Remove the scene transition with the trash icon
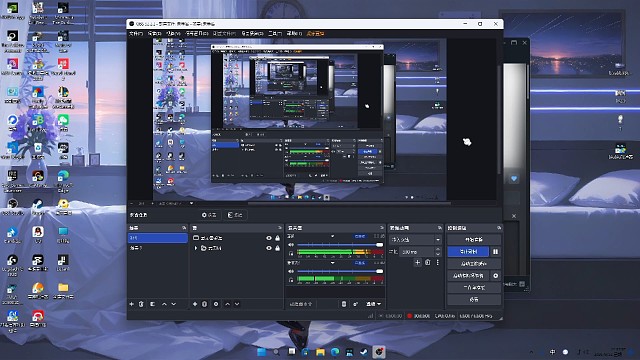 [x=427, y=262]
